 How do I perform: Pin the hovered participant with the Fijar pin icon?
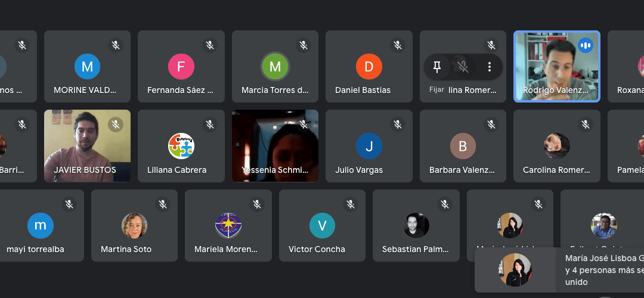click(x=437, y=67)
